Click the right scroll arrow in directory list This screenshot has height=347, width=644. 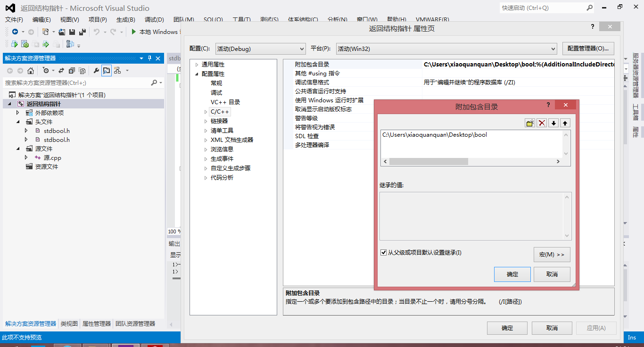[x=558, y=161]
